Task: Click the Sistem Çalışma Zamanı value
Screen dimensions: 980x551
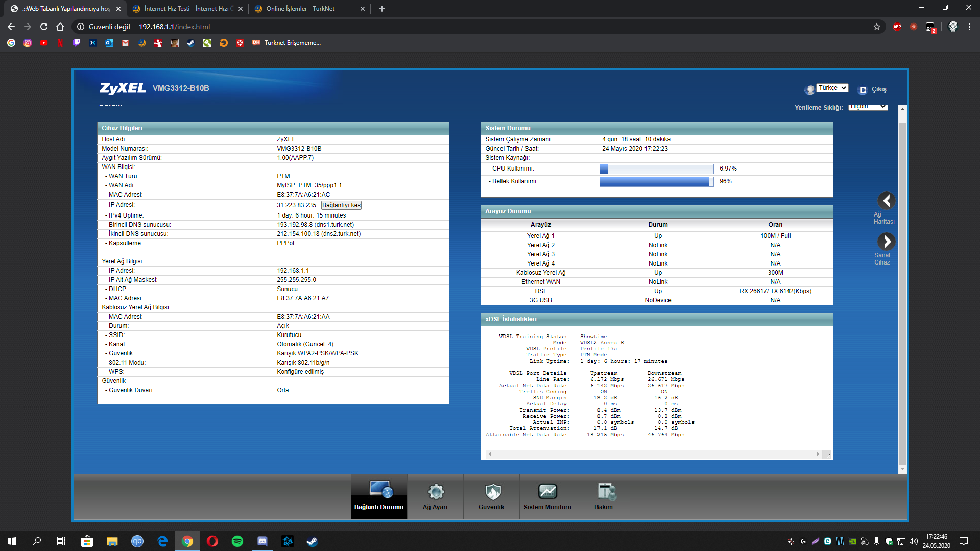Action: click(636, 139)
